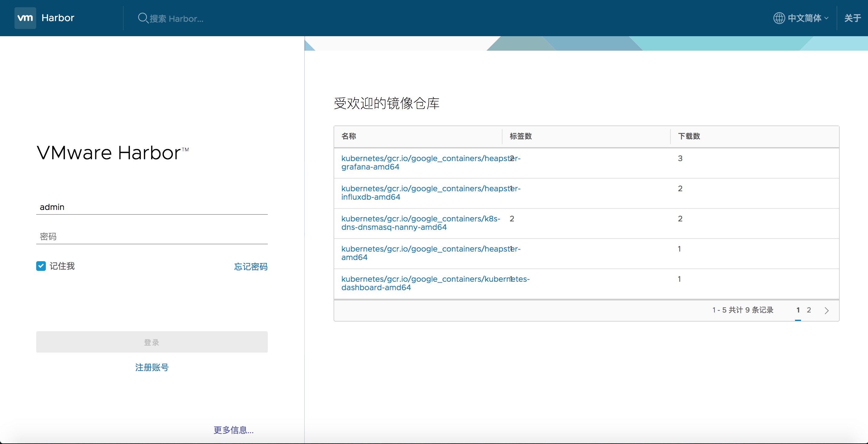Click the 忘记密码 forgot password link
This screenshot has height=444, width=868.
pyautogui.click(x=251, y=266)
